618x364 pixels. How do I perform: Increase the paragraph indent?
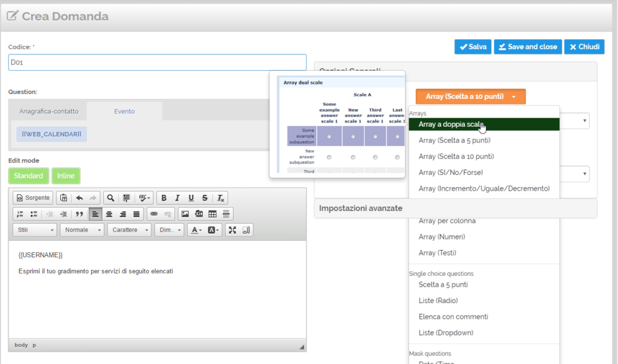point(63,214)
